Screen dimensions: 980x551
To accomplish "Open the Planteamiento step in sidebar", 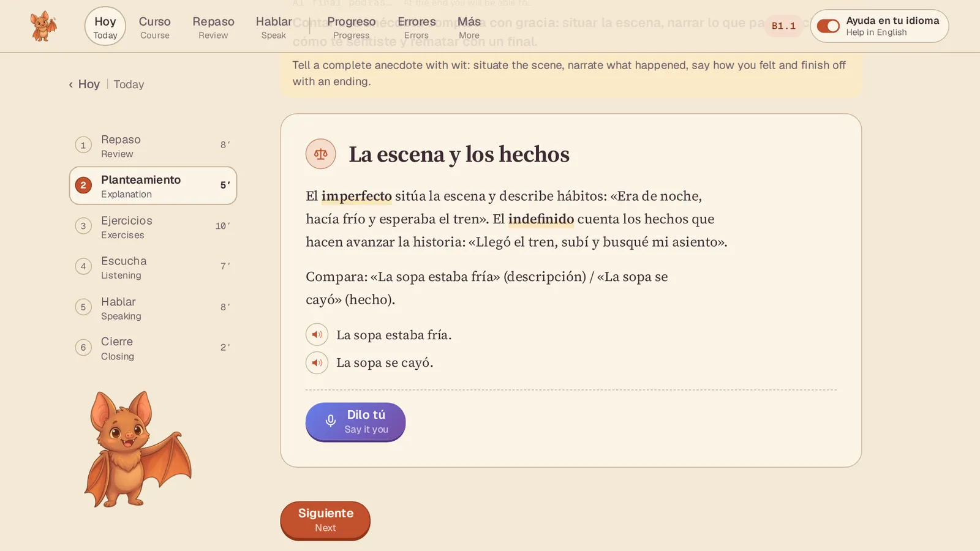I will (153, 186).
